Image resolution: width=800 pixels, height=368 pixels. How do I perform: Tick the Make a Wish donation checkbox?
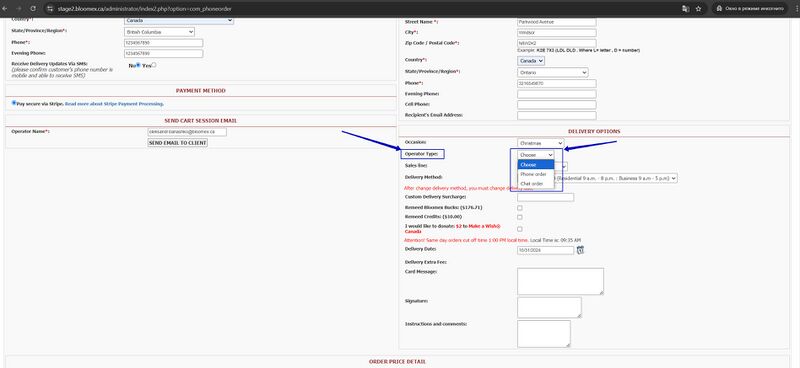pyautogui.click(x=520, y=229)
